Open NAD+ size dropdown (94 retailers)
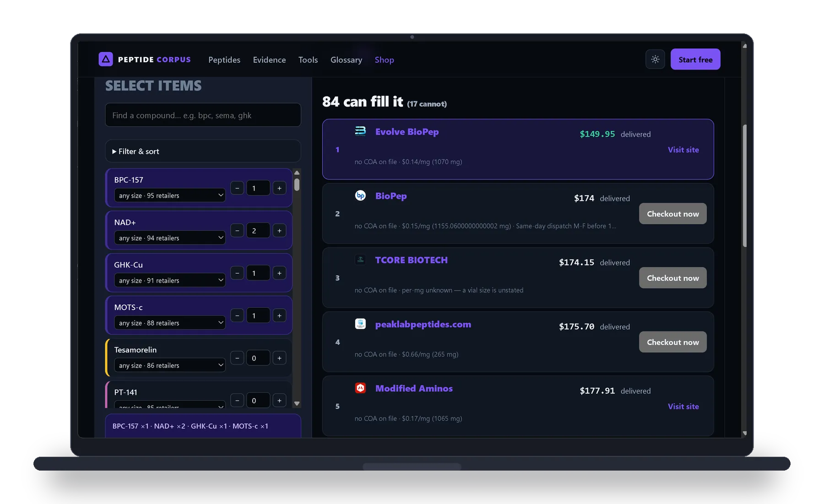824x504 pixels. tap(170, 238)
